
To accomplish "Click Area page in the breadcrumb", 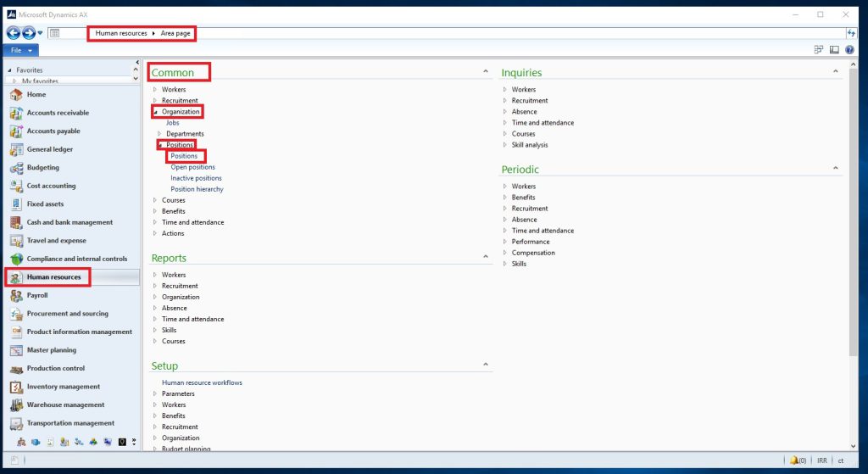I will point(175,33).
